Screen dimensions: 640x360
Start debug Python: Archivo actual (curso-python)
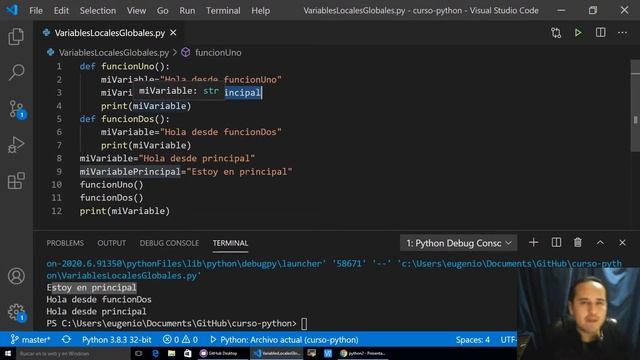tap(284, 340)
